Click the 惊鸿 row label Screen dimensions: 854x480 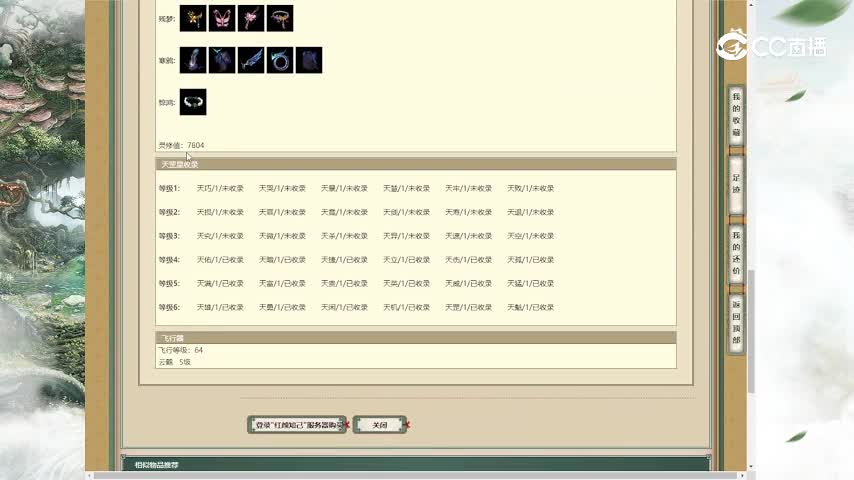point(166,102)
